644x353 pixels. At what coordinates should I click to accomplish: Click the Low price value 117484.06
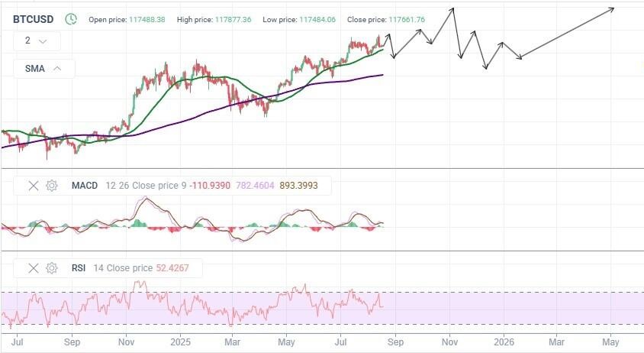click(x=317, y=19)
